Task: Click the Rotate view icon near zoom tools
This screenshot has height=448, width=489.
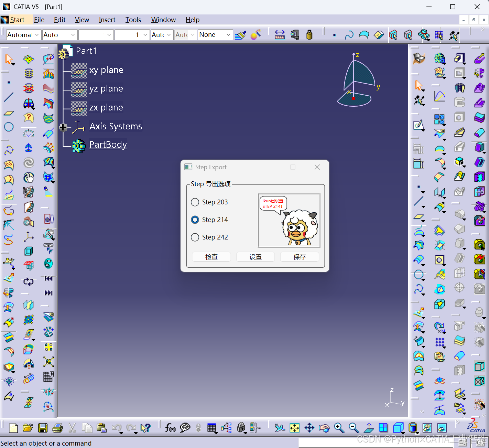Action: tap(324, 428)
